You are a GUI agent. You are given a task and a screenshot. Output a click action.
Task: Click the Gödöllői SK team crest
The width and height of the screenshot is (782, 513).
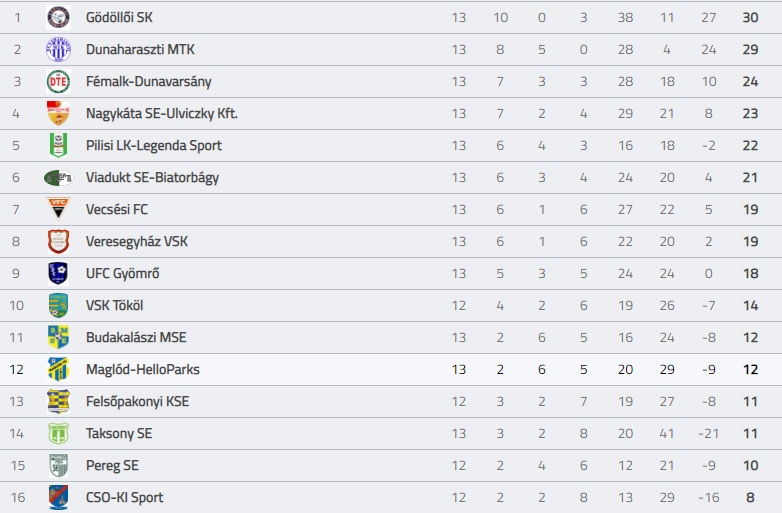[58, 17]
